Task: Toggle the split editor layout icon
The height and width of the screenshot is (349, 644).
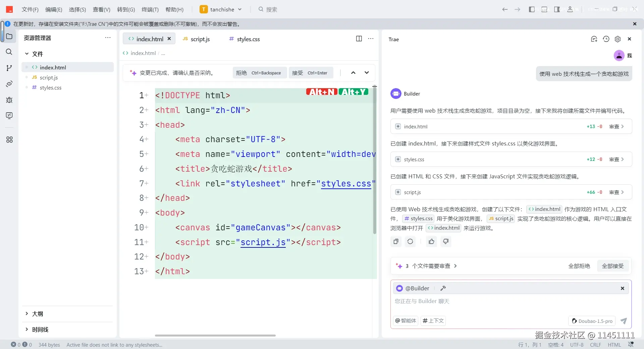Action: click(359, 39)
